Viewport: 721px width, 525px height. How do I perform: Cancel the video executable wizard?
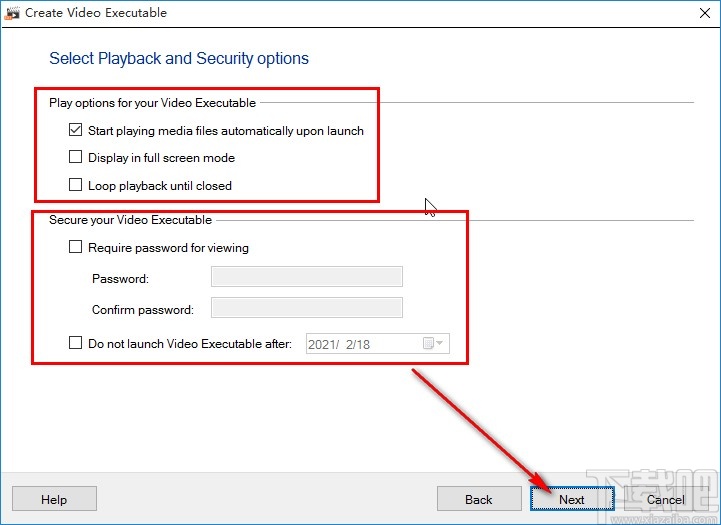coord(666,499)
